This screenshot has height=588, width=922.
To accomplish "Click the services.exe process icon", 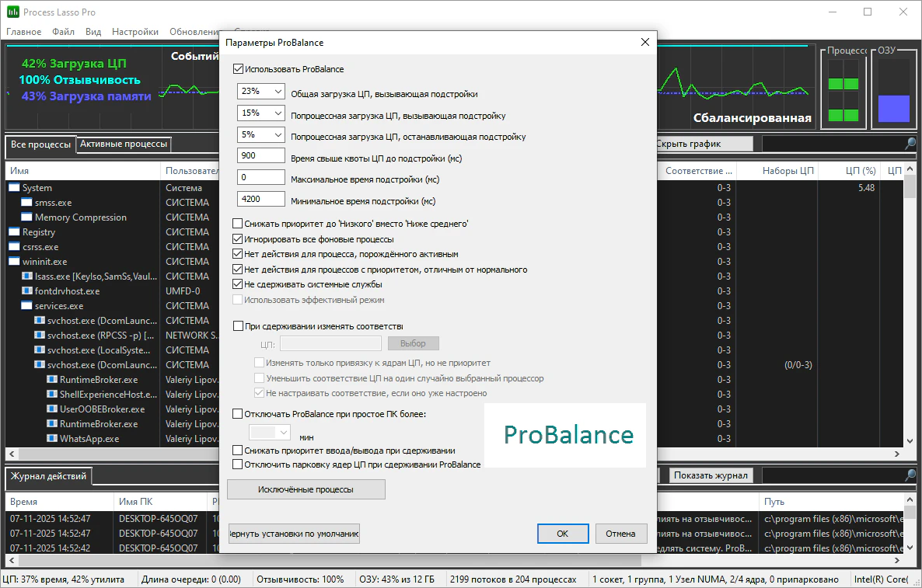I will [x=26, y=305].
